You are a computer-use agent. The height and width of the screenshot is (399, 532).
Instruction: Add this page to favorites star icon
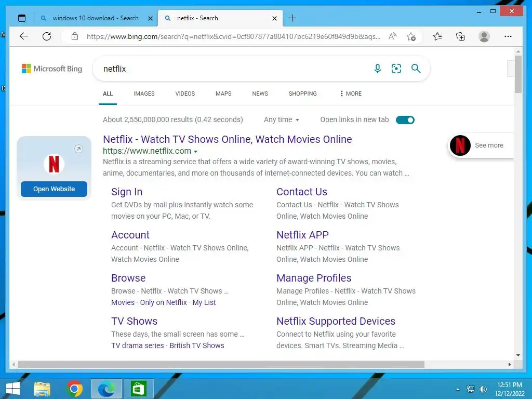(x=411, y=36)
